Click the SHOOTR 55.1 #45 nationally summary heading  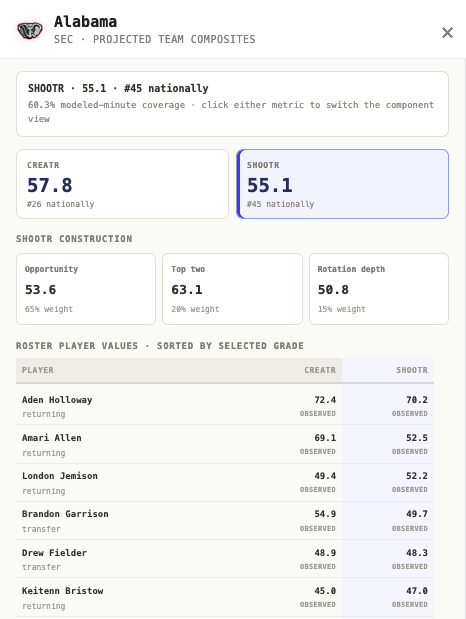click(118, 88)
